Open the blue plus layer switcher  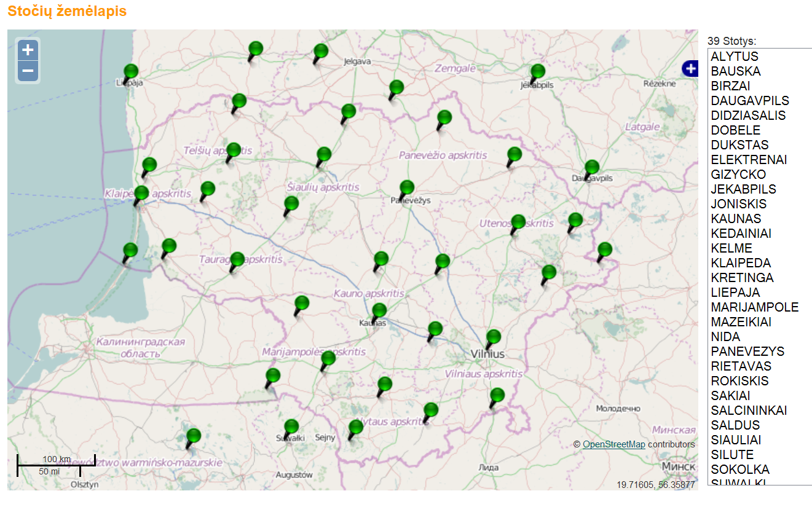(690, 69)
